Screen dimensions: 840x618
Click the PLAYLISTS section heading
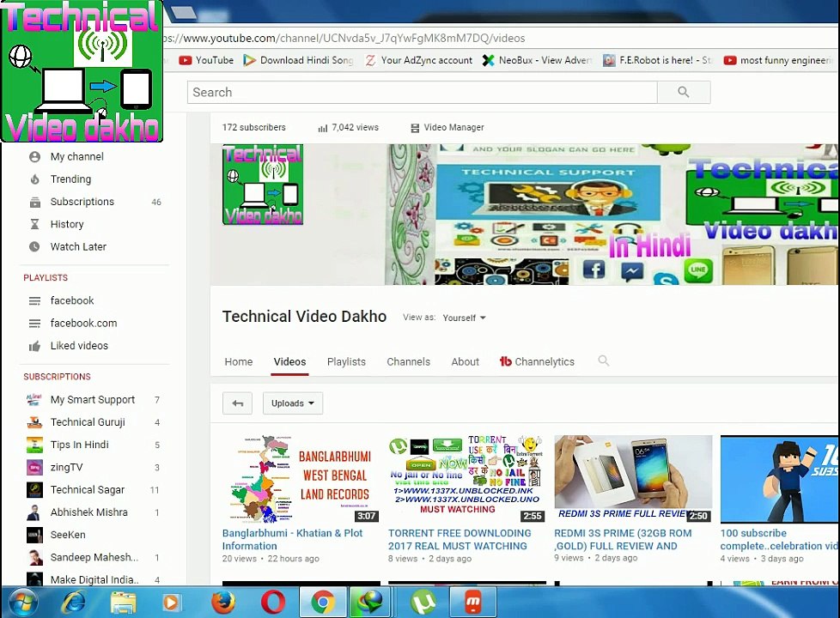point(46,277)
